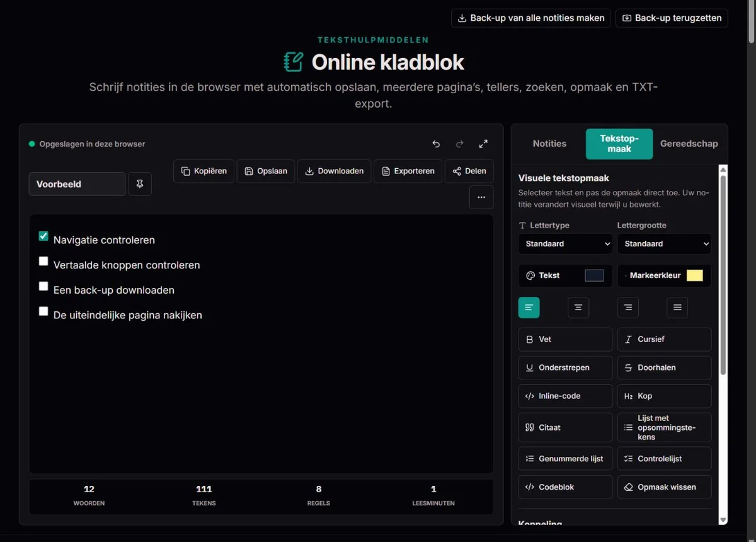
Task: Check 'Vertaalde knoppen controleren' checkbox
Action: pyautogui.click(x=43, y=261)
